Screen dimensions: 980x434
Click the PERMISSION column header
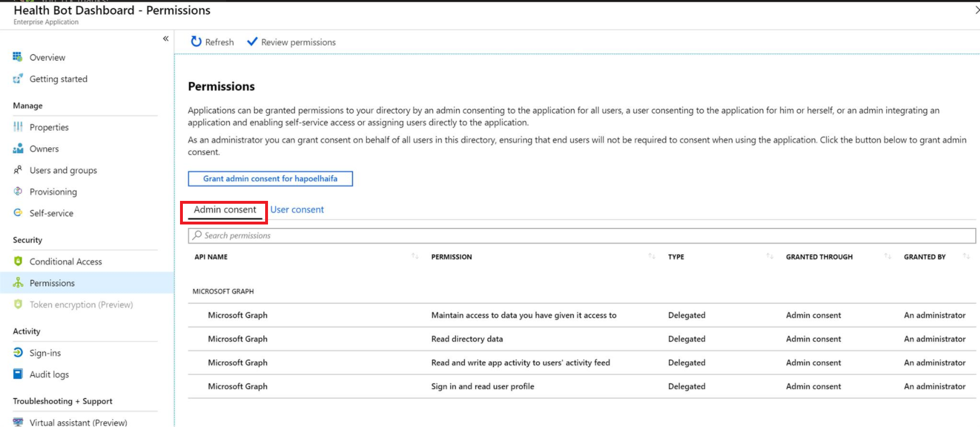451,257
